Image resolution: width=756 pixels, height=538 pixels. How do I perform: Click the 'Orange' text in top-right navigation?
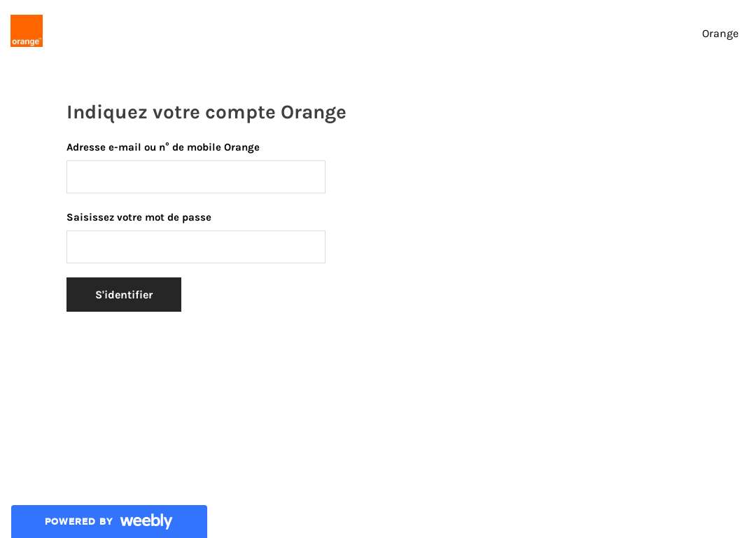point(720,34)
